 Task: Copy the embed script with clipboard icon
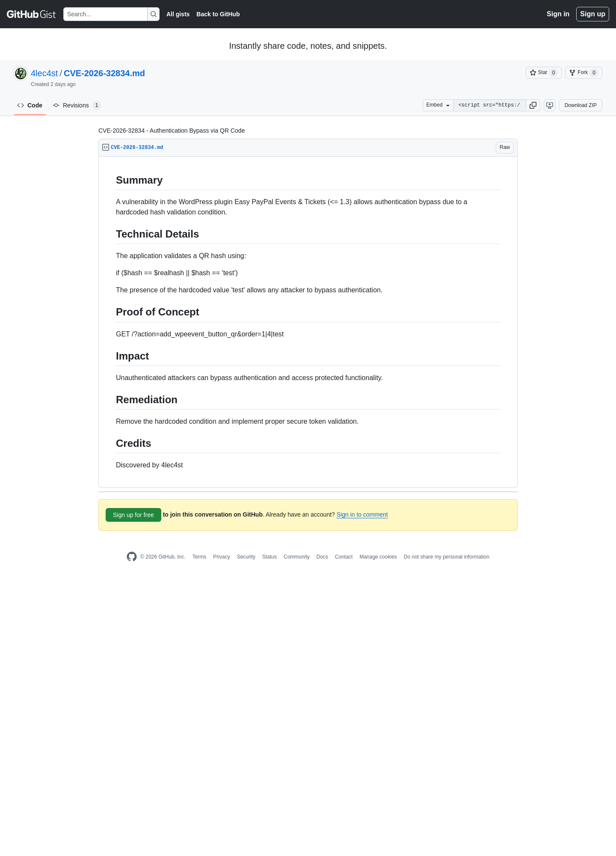[533, 105]
